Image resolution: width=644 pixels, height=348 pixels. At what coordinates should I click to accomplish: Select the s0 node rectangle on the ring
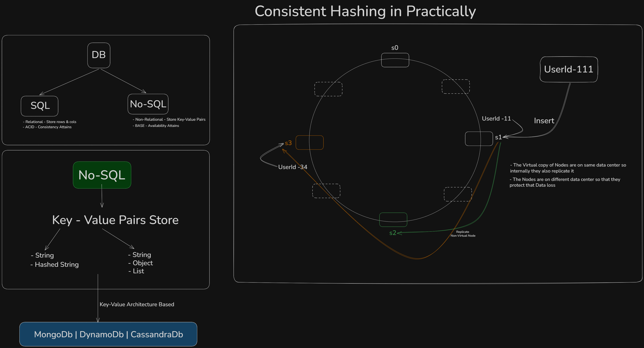395,60
